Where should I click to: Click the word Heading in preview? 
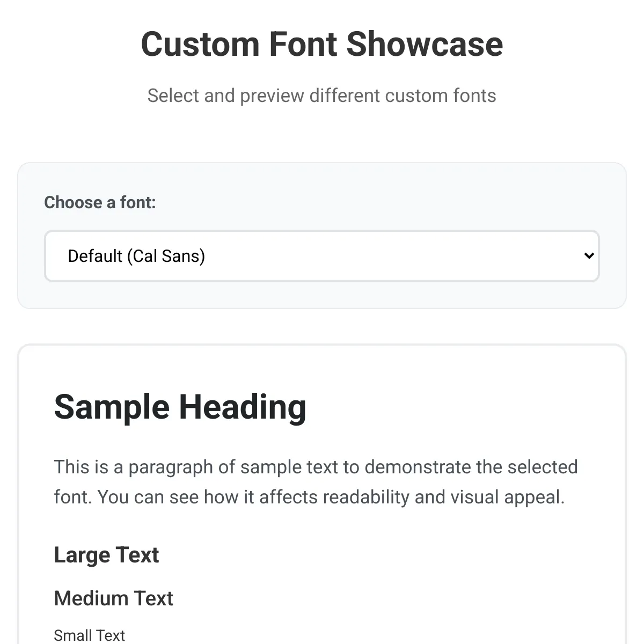point(243,407)
